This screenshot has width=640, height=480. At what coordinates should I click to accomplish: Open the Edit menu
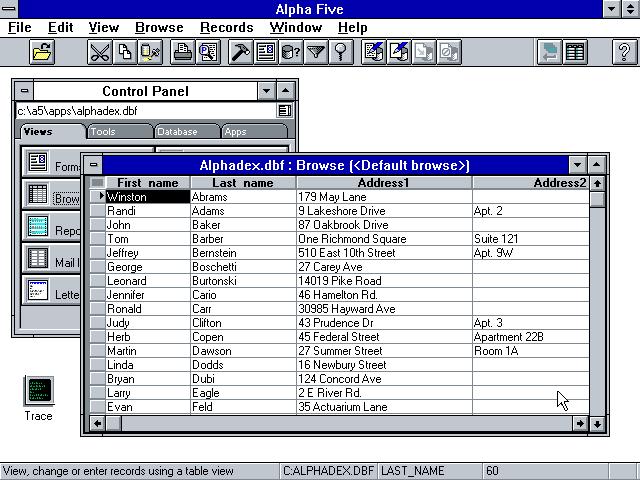[x=60, y=27]
